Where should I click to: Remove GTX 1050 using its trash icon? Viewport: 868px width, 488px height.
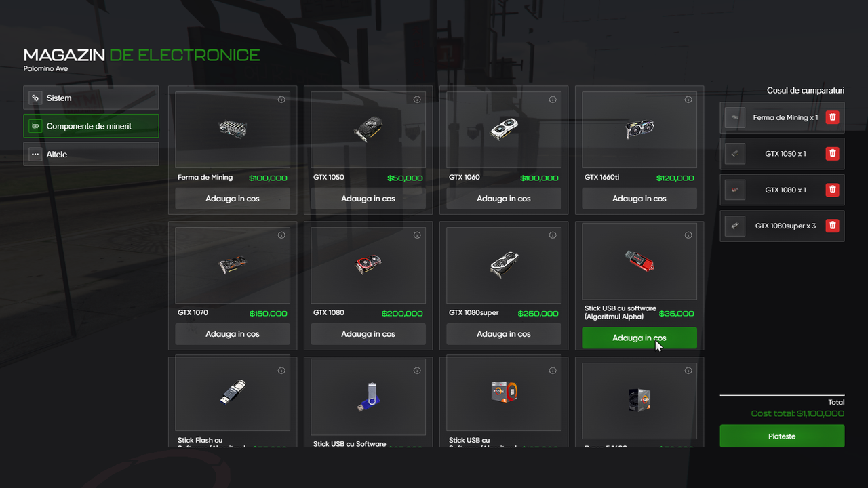click(x=833, y=154)
